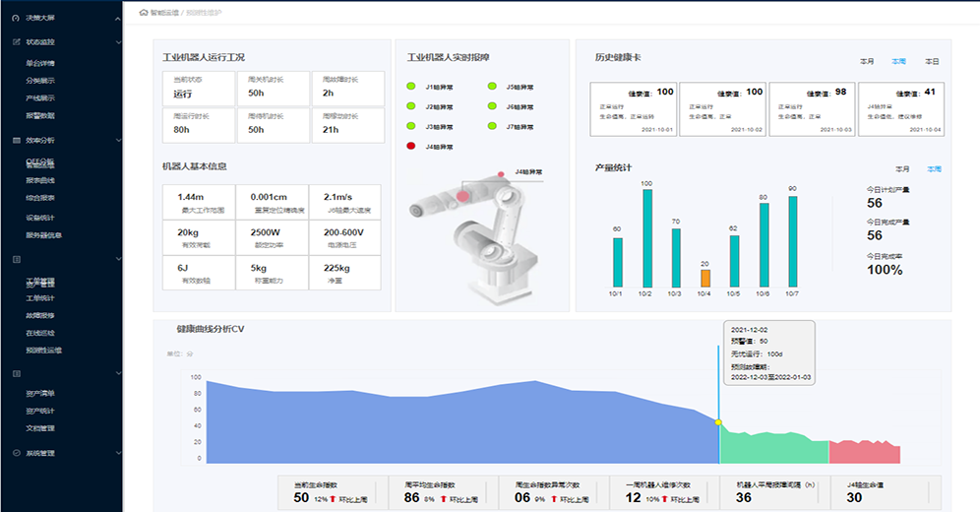This screenshot has width=980, height=512.
Task: Open 服务器信息 in the sidebar
Action: 43,235
